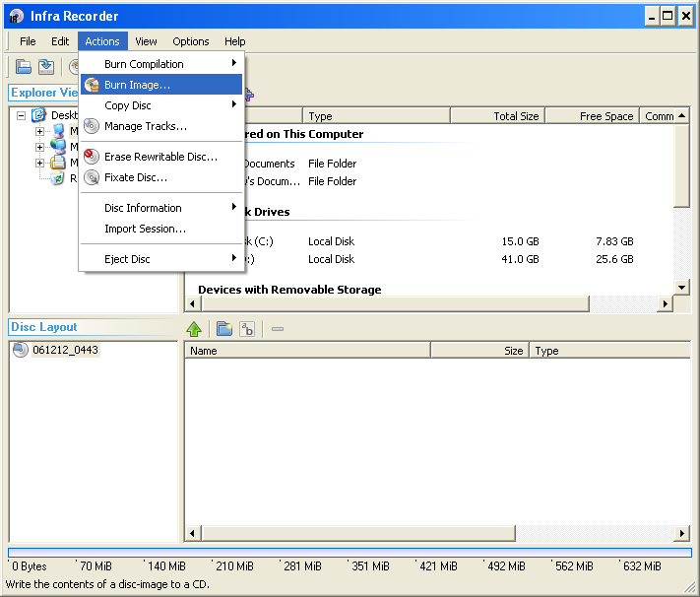700x597 pixels.
Task: Remove item minus toolbar icon
Action: pos(278,329)
